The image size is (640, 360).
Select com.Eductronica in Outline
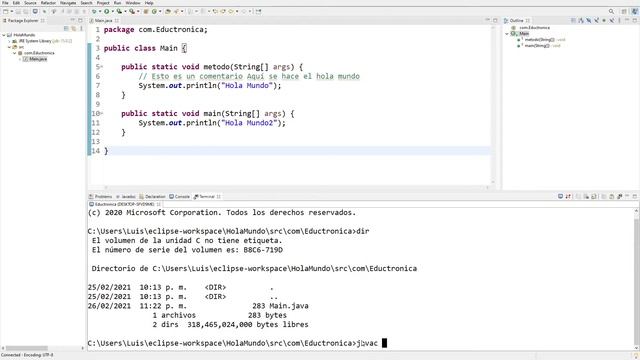[534, 28]
